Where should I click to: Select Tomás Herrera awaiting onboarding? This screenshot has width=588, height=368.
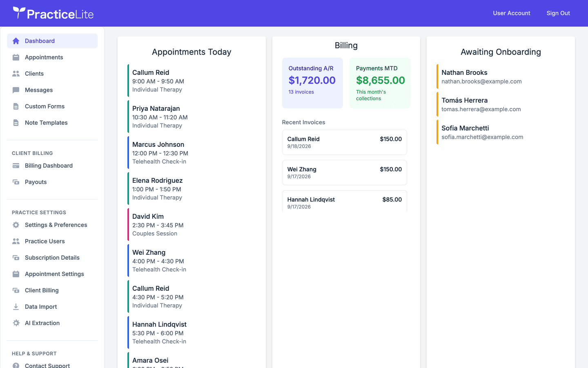(x=501, y=104)
